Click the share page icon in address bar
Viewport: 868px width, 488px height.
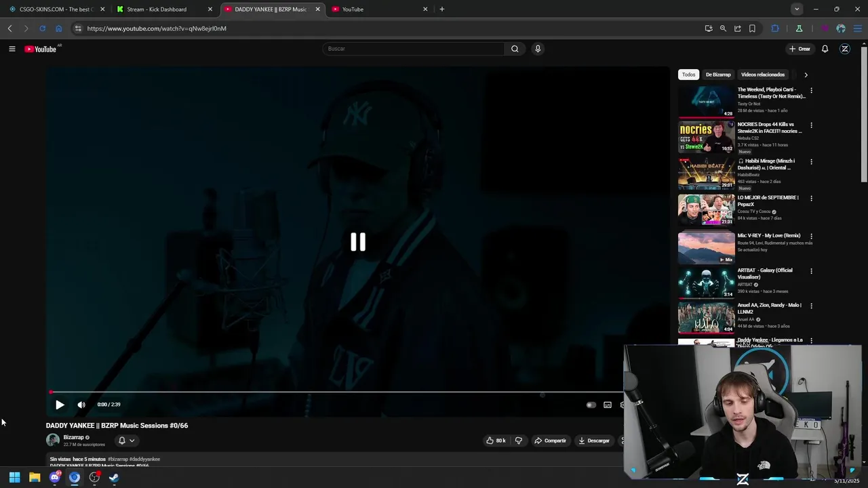pos(738,28)
